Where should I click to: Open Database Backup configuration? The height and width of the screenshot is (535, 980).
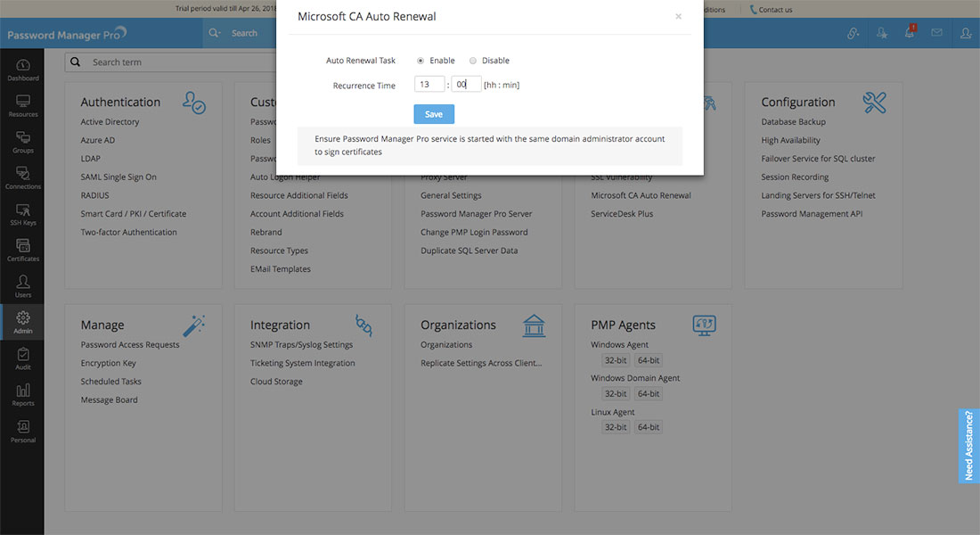tap(793, 122)
